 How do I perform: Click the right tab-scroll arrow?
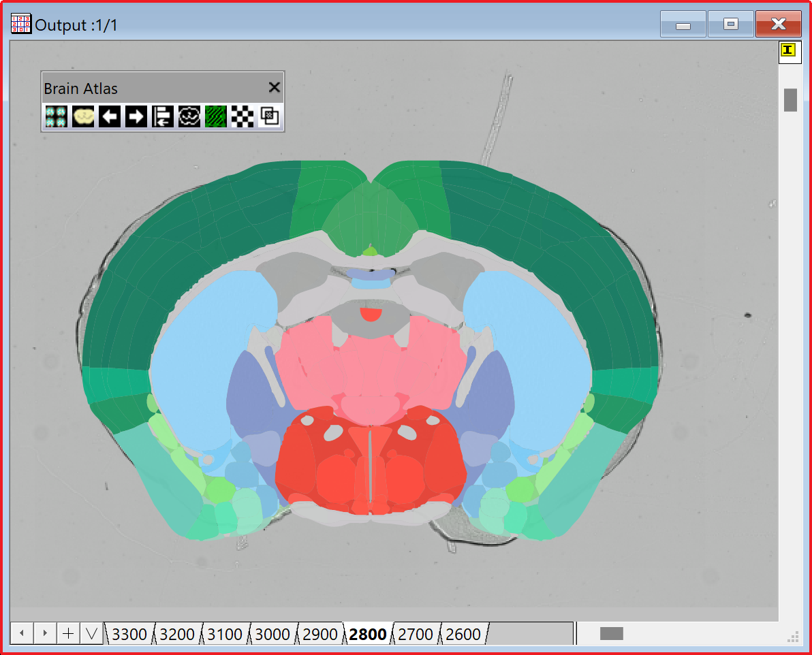tap(44, 633)
